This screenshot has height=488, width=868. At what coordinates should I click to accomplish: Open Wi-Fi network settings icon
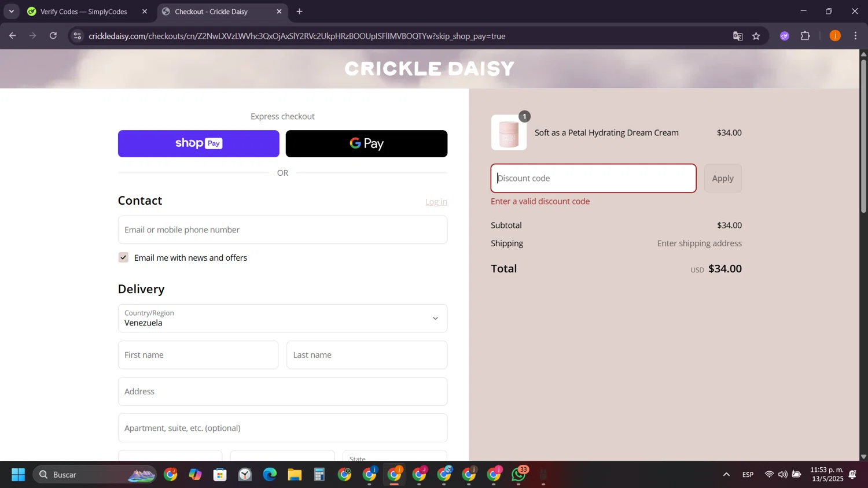(x=769, y=475)
